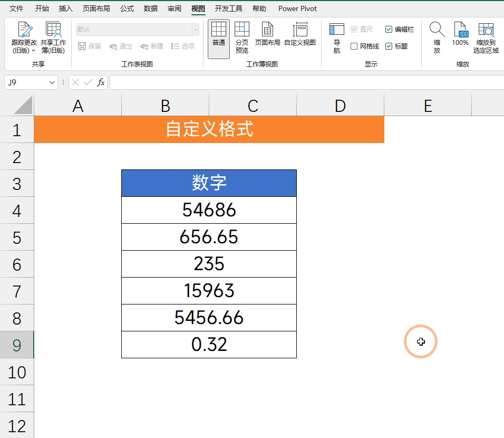Open the 开发工具 Developer tab

tap(228, 8)
